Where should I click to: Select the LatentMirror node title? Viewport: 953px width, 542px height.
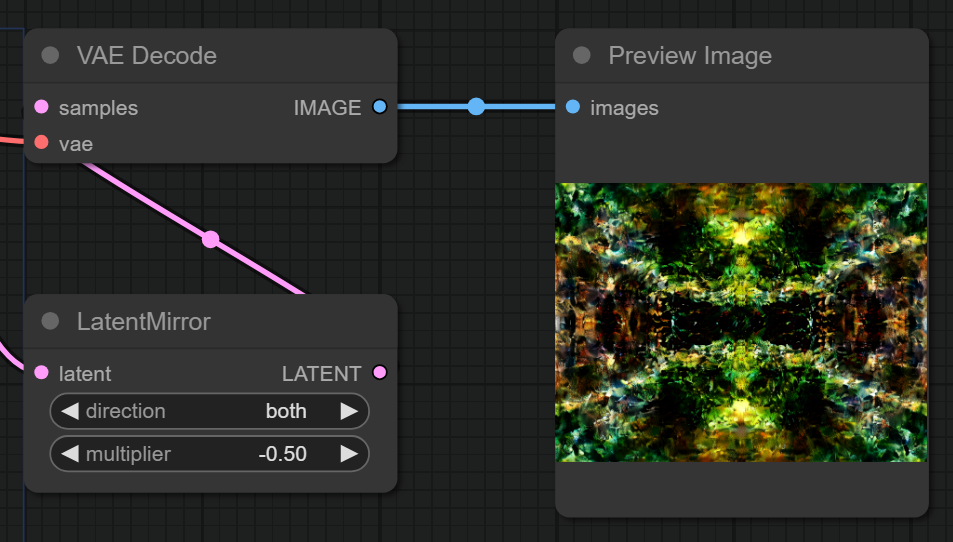143,321
